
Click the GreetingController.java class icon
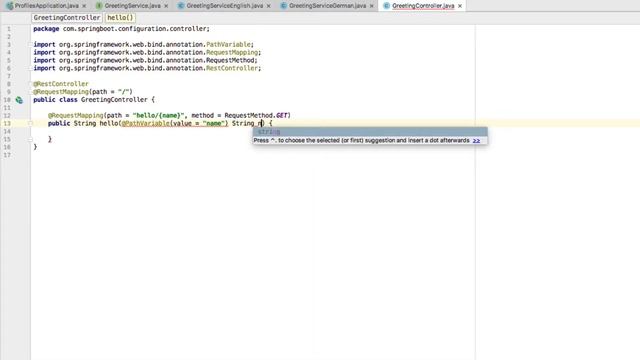[x=387, y=6]
